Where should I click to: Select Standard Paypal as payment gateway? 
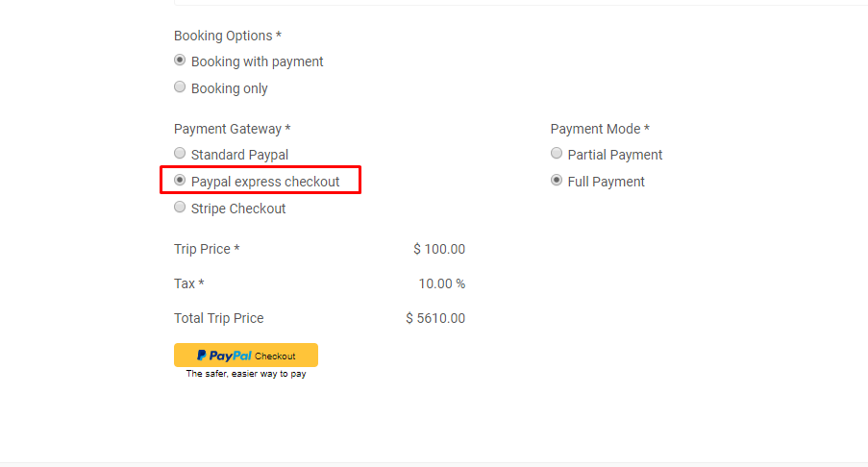pyautogui.click(x=180, y=153)
